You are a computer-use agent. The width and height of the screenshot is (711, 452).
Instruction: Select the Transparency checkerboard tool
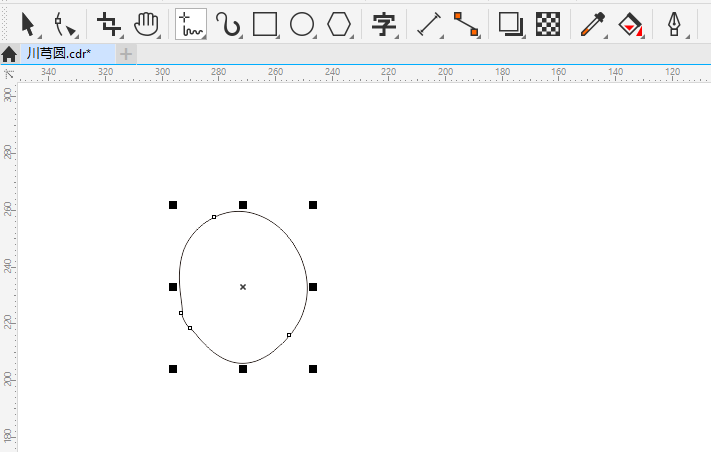tap(548, 24)
